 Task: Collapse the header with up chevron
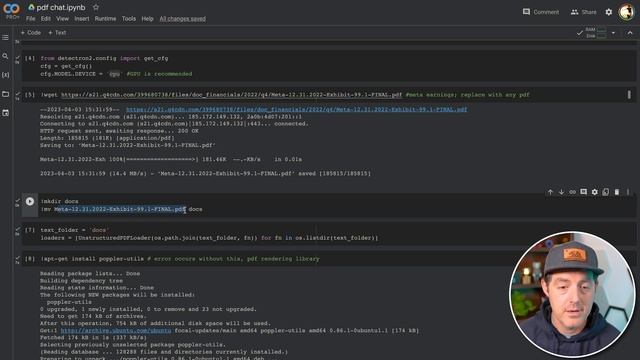pyautogui.click(x=630, y=33)
